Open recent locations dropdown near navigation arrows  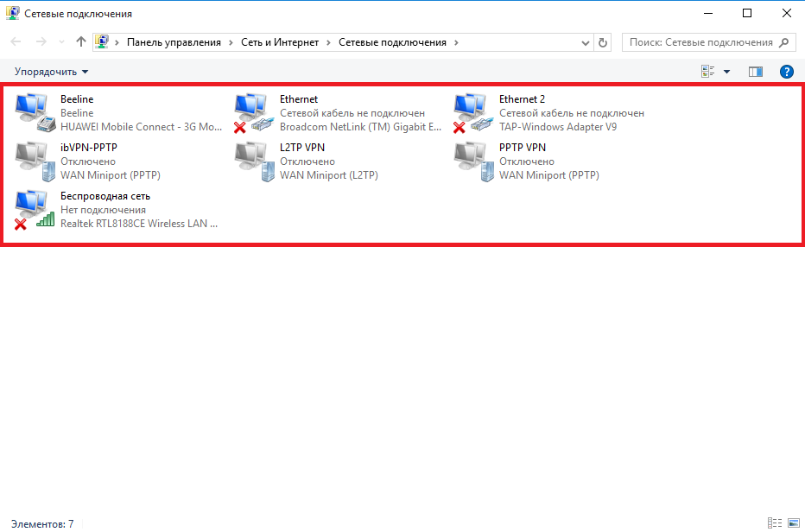61,42
